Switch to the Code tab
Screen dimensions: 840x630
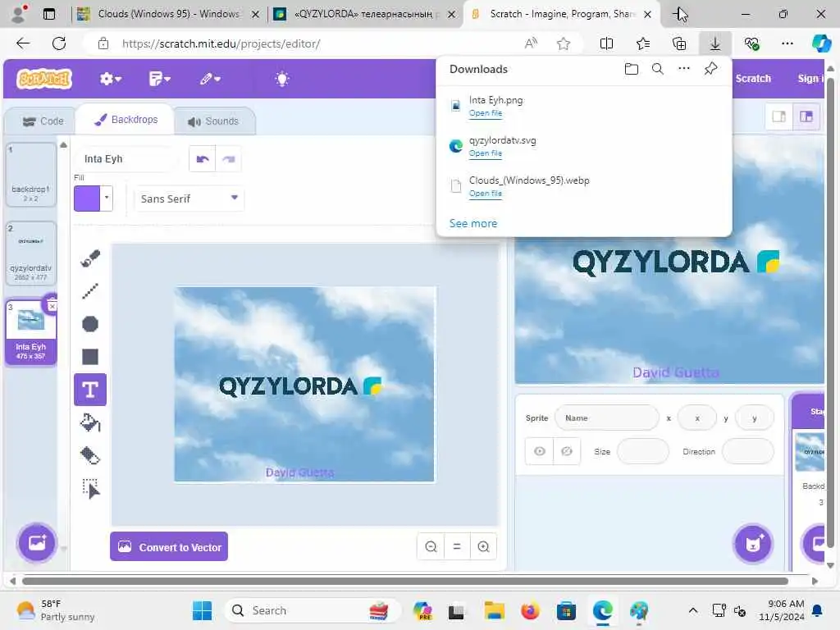(x=43, y=121)
